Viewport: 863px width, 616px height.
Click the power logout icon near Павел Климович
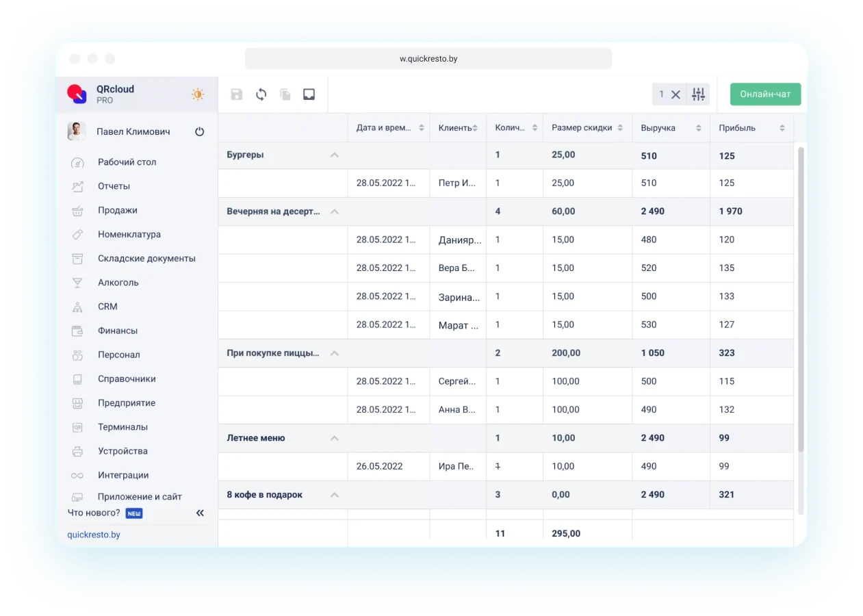pyautogui.click(x=200, y=131)
